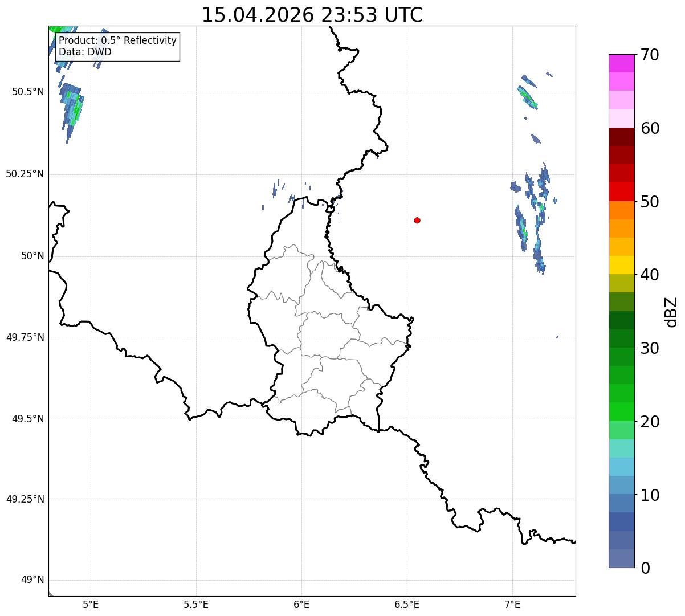Viewport: 685px width, 616px height.
Task: Click the 7°E longitude tick label
Action: 512,605
